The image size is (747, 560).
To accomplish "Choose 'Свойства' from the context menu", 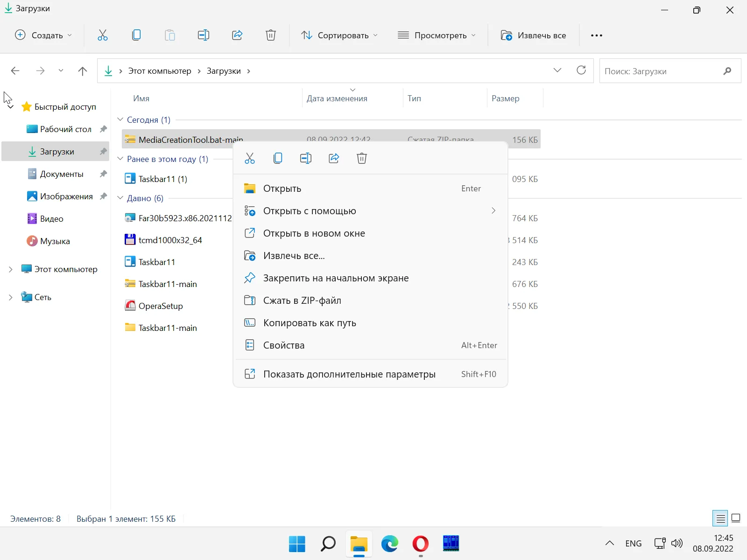I will tap(284, 345).
